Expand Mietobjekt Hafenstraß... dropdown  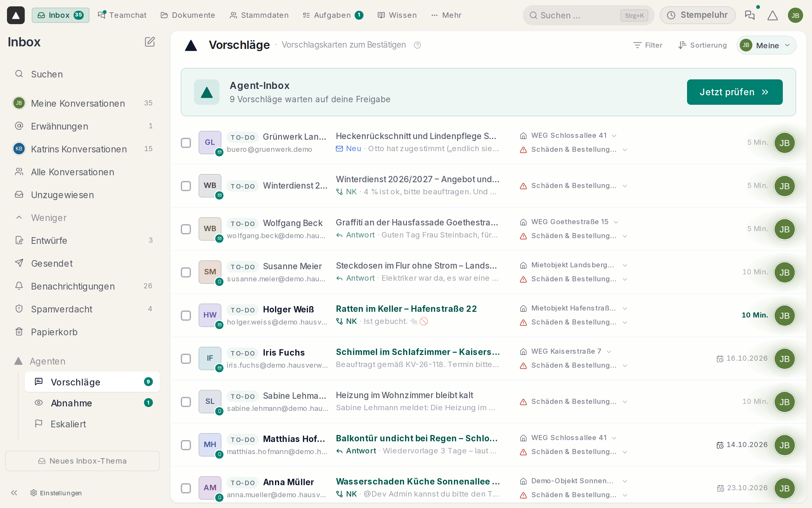point(625,308)
